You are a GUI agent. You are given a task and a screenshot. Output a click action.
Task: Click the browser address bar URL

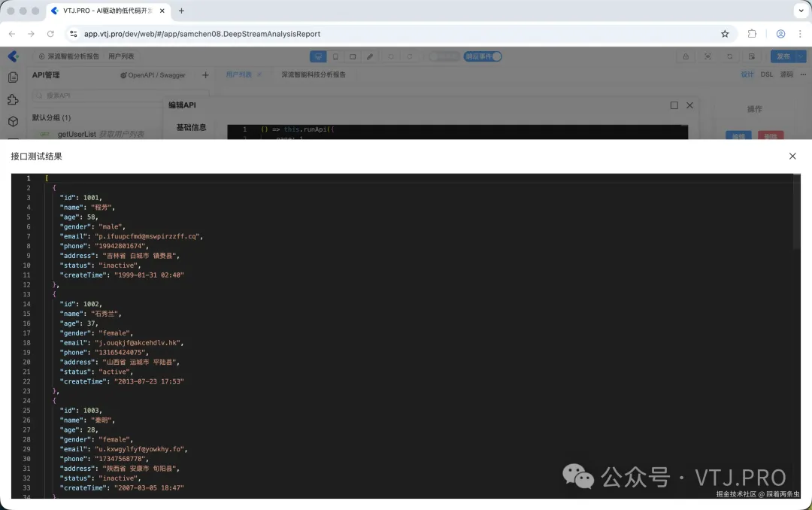point(202,34)
